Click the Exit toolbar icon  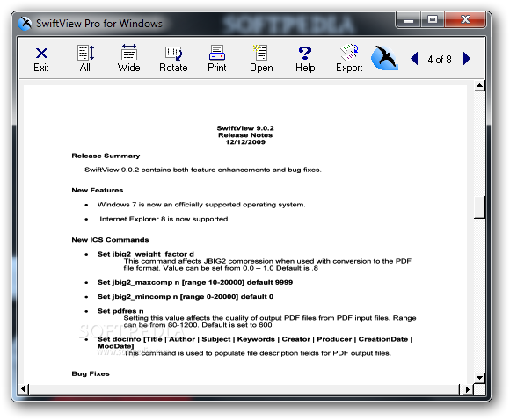41,59
